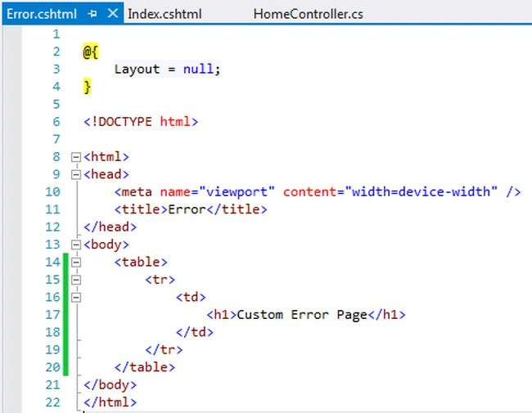Click the <title>Error</title> line
532x413 pixels.
pos(191,209)
